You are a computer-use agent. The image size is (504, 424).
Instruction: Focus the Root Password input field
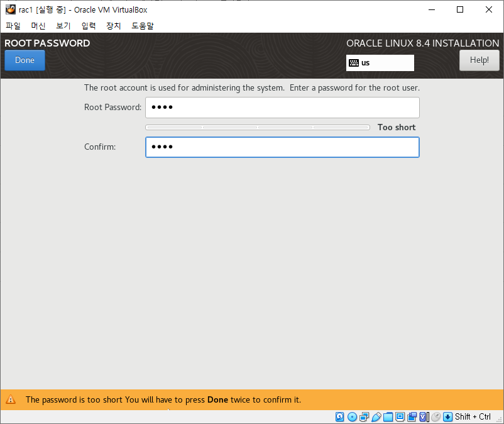point(282,108)
